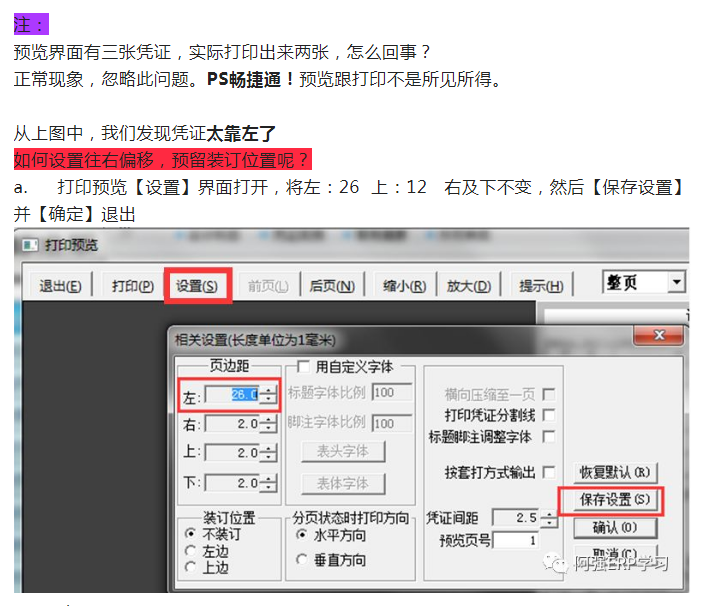Adjust the 右 margin spinner

click(x=267, y=424)
